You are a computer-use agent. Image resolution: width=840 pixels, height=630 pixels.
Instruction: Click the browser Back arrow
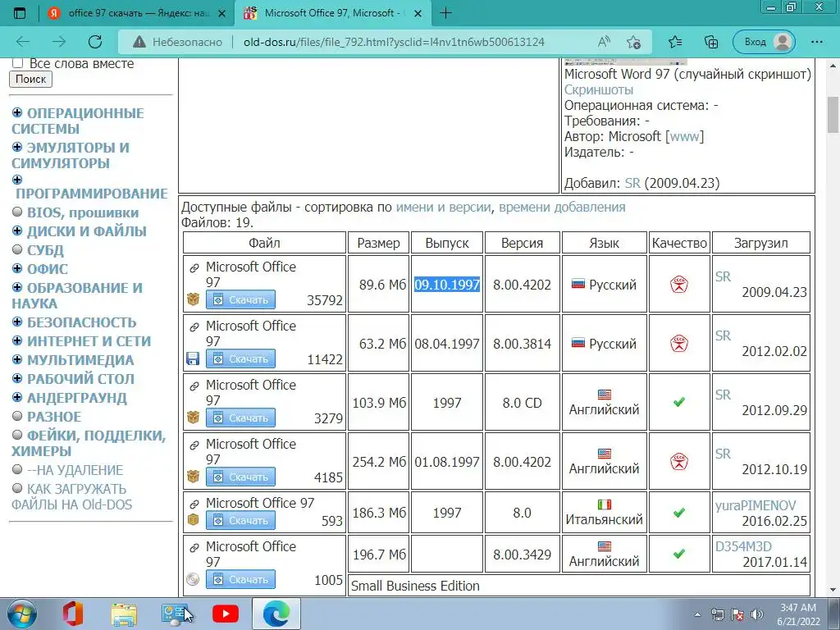[23, 42]
